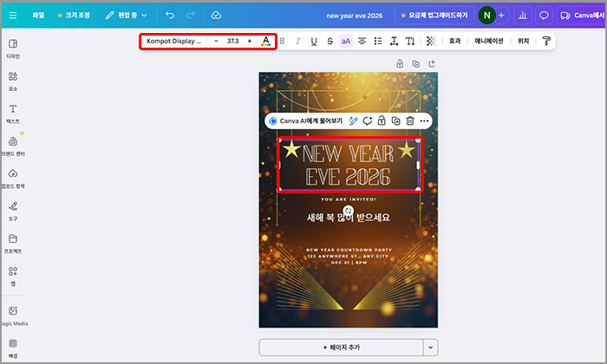Increase font size with plus button
Screen dimensions: 607x364
[250, 41]
